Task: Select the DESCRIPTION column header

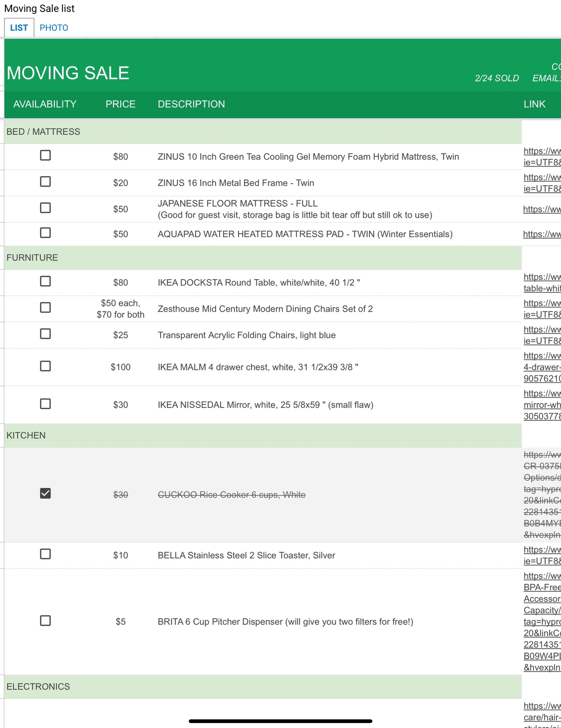Action: pos(191,104)
